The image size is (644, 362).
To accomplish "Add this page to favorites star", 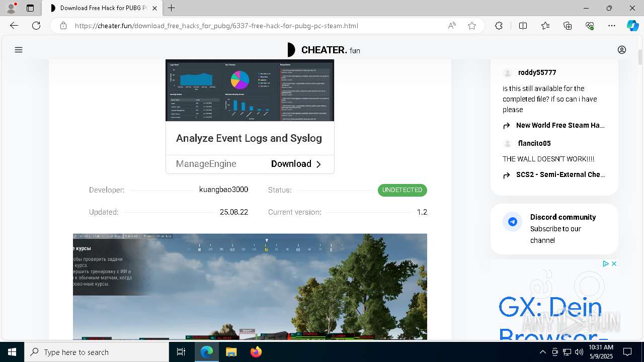I will pos(471,26).
